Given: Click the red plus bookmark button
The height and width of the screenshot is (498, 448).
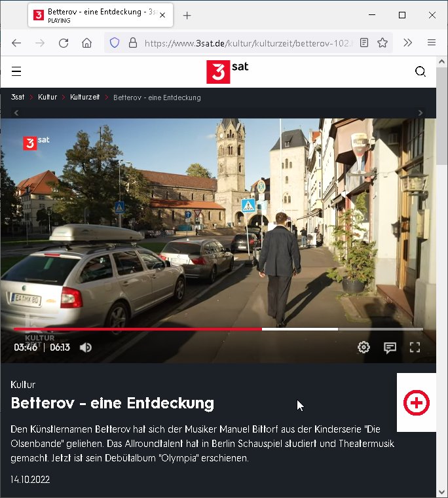Looking at the screenshot, I should [417, 402].
